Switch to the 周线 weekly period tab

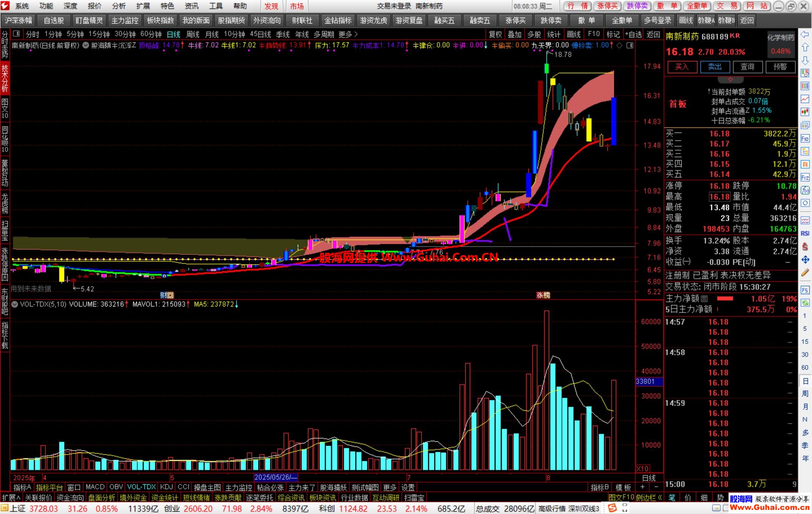point(193,35)
